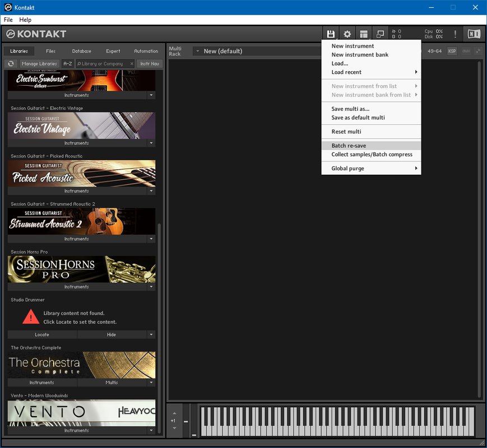Switch to the Automation tab

(146, 51)
